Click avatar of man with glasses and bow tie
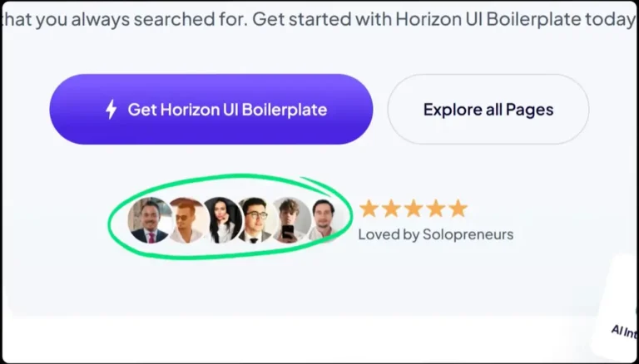This screenshot has height=364, width=639. click(256, 220)
